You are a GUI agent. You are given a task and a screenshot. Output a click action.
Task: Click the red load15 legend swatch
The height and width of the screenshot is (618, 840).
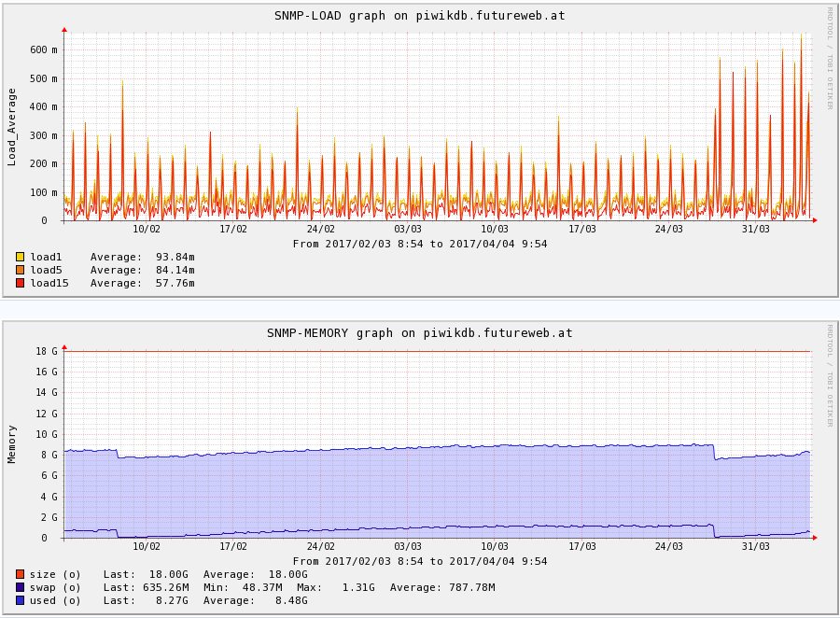coord(21,283)
